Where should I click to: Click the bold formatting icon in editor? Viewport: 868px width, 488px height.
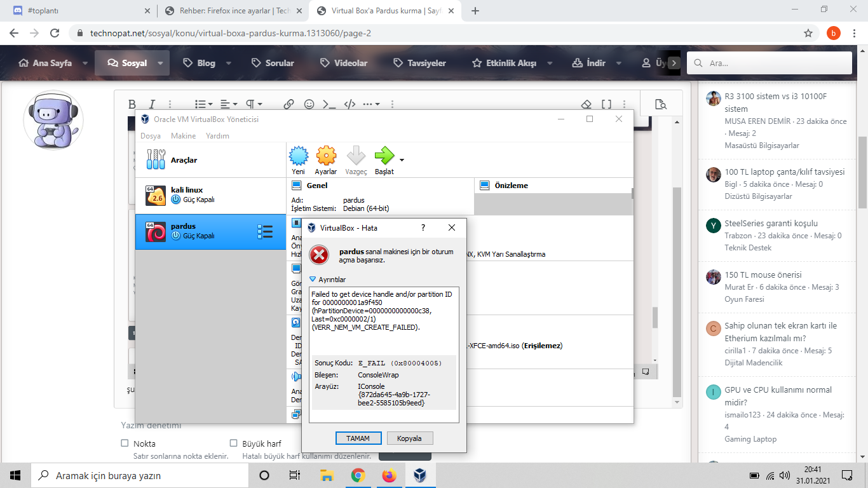click(x=132, y=104)
